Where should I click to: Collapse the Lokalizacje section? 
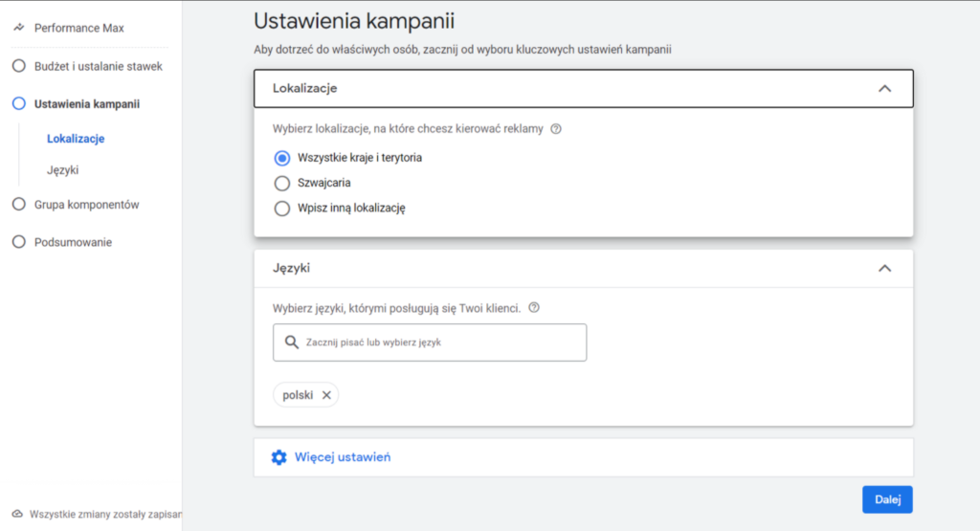pos(884,88)
